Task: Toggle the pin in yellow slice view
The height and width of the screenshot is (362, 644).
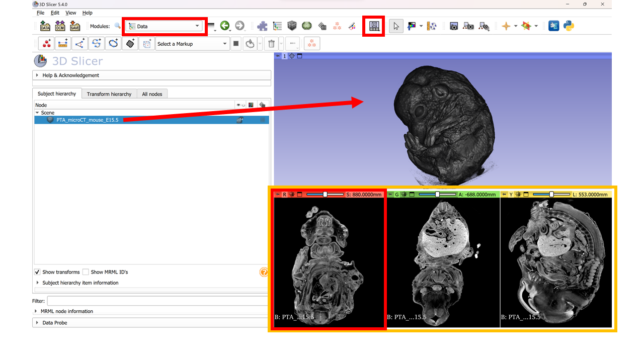Action: (504, 194)
